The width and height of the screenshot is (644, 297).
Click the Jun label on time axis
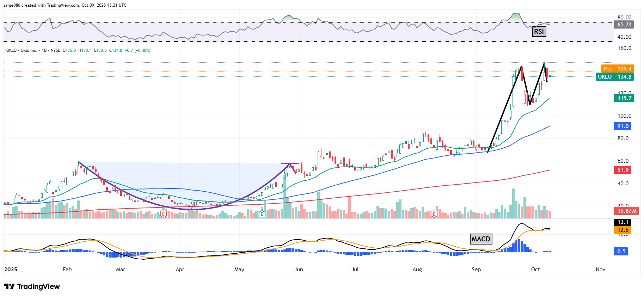tap(298, 270)
